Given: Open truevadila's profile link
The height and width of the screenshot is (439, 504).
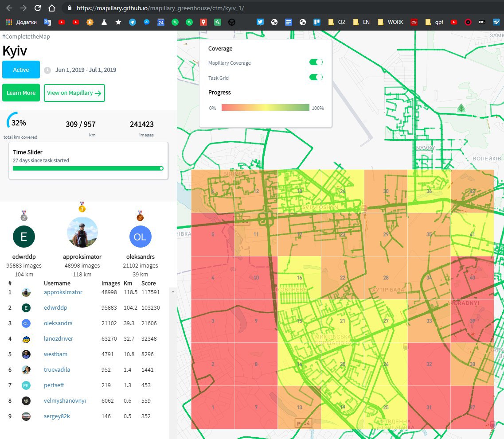Looking at the screenshot, I should click(x=57, y=369).
